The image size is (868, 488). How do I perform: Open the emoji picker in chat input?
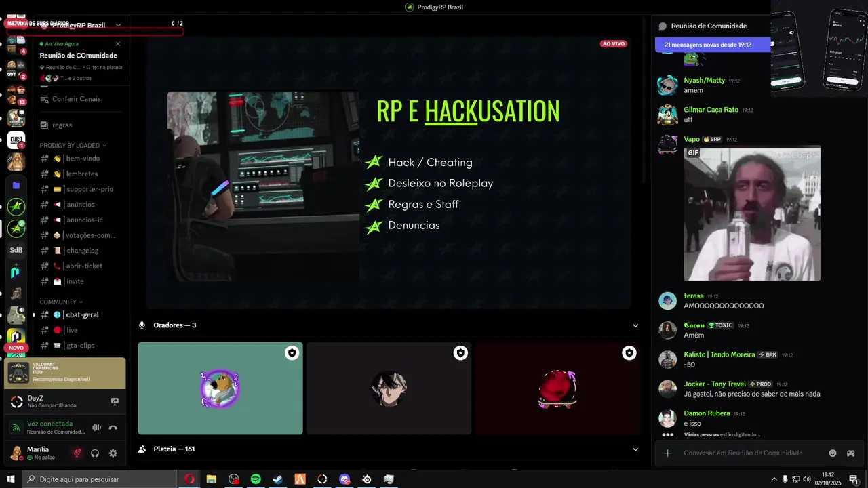[x=833, y=453]
